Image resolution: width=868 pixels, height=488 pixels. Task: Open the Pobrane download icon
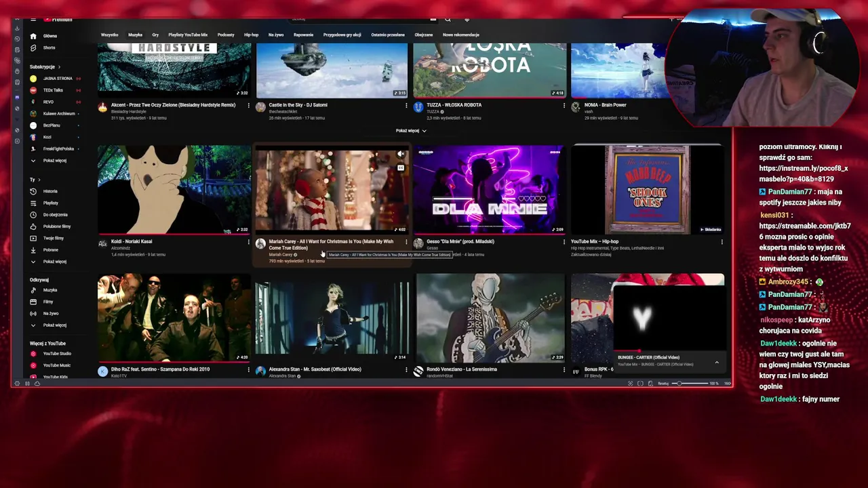click(x=33, y=250)
